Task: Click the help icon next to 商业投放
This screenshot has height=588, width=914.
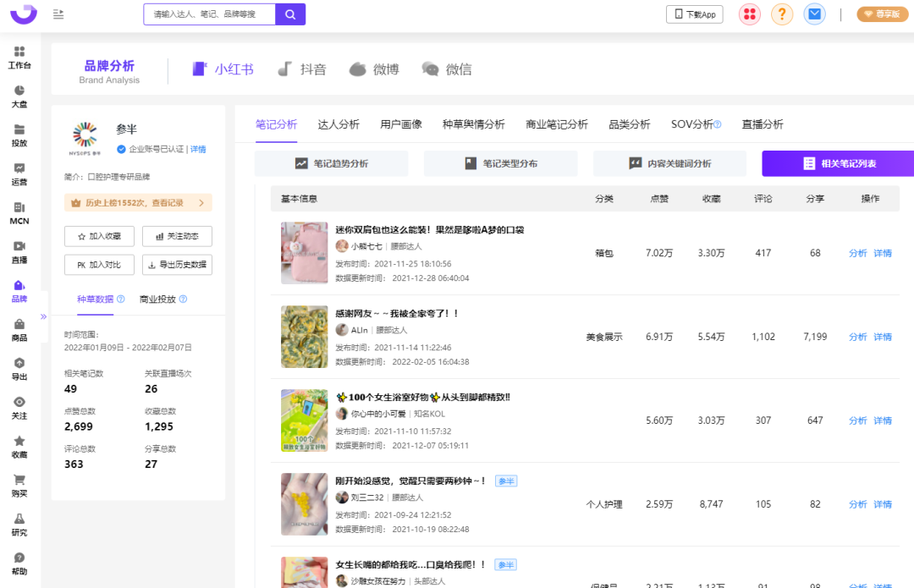Action: click(x=183, y=299)
